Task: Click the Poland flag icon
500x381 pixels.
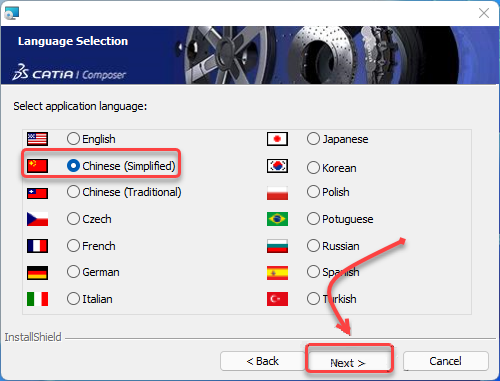Action: pyautogui.click(x=277, y=193)
